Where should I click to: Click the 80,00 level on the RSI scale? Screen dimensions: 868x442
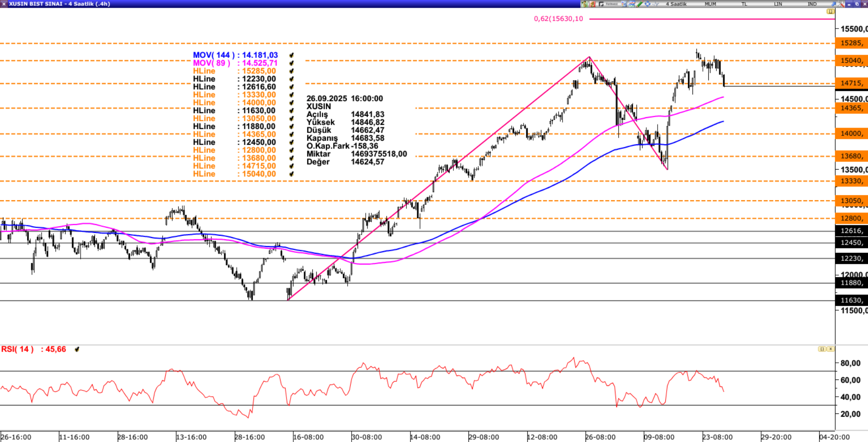point(850,363)
